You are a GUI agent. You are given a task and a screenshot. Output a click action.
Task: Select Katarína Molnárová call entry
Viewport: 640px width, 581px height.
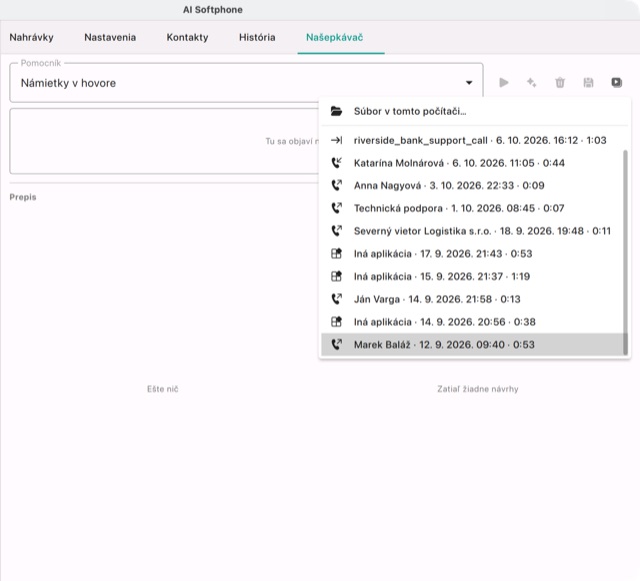point(472,163)
